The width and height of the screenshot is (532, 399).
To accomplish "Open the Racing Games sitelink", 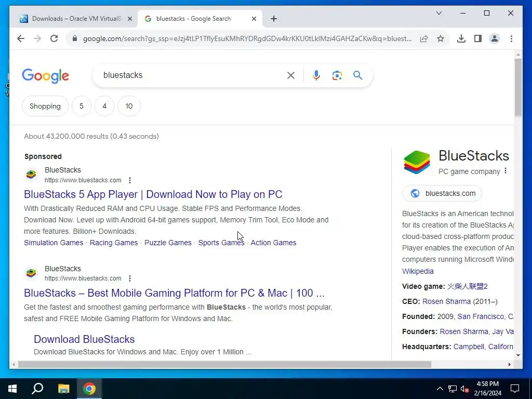I will (114, 243).
